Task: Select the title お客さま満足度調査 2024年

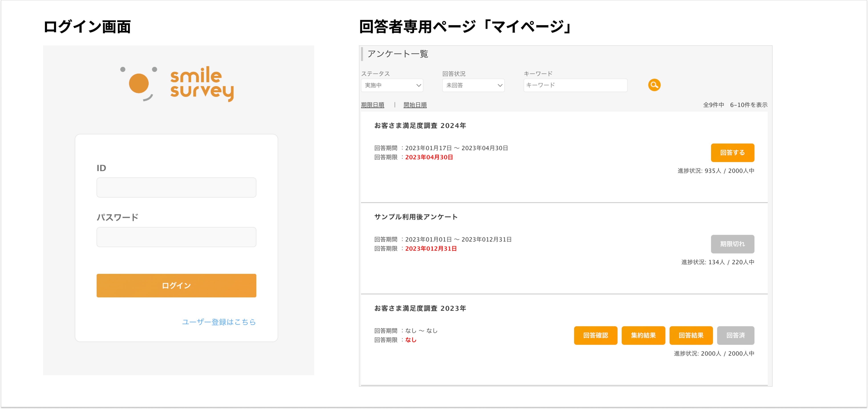Action: coord(420,125)
